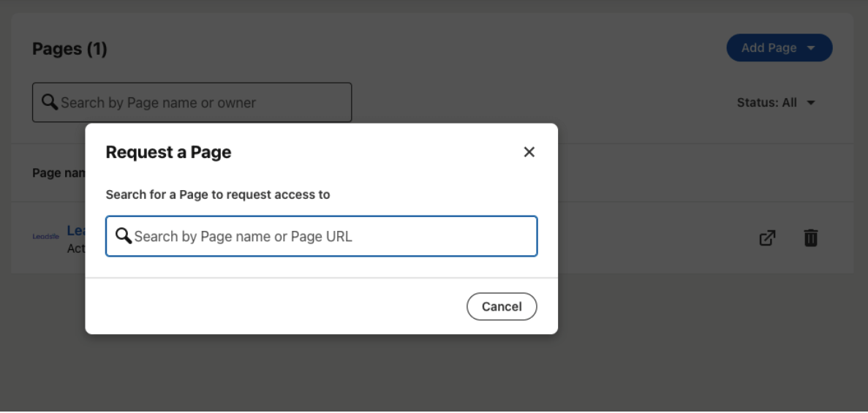Open the Add Page dropdown button
This screenshot has height=413, width=868.
[780, 48]
